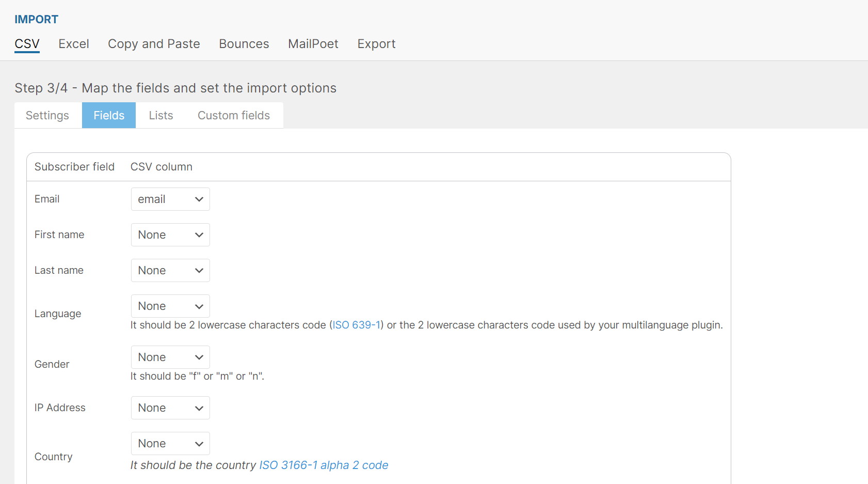Expand the IP Address mapping dropdown
The height and width of the screenshot is (484, 868).
click(170, 408)
